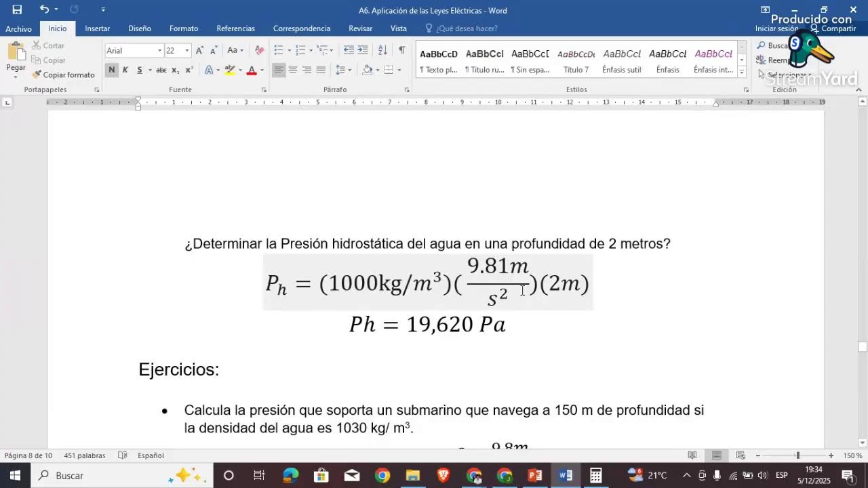Switch to Referencias tab
The width and height of the screenshot is (868, 488).
click(235, 28)
